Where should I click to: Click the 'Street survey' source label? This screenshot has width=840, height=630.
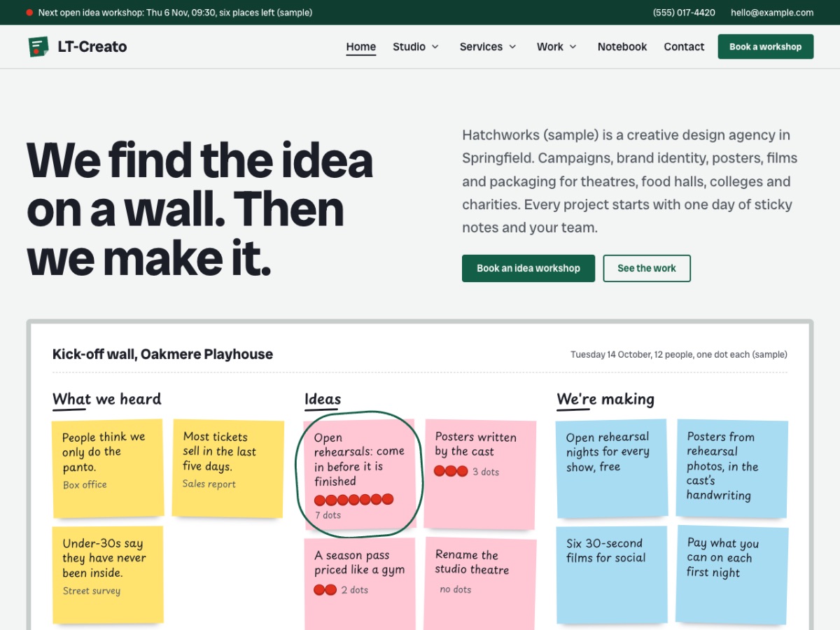(x=92, y=591)
